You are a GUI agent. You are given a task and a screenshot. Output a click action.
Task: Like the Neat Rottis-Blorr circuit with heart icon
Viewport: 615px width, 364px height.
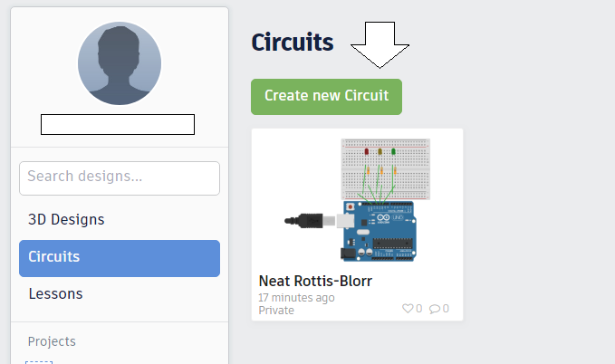pos(408,308)
